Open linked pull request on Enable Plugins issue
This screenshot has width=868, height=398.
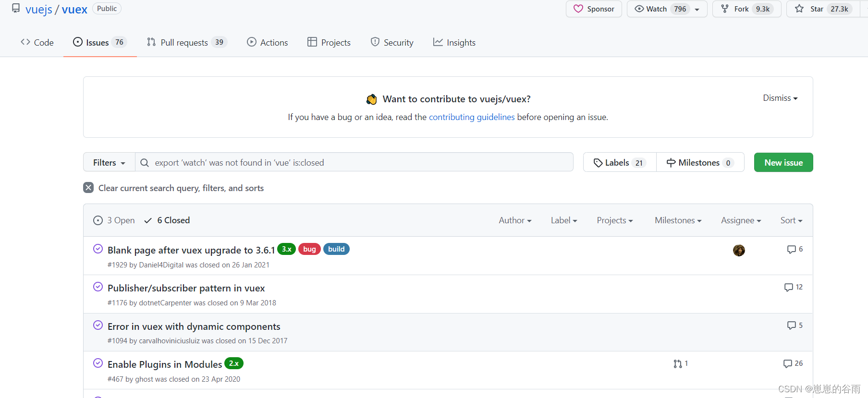681,364
